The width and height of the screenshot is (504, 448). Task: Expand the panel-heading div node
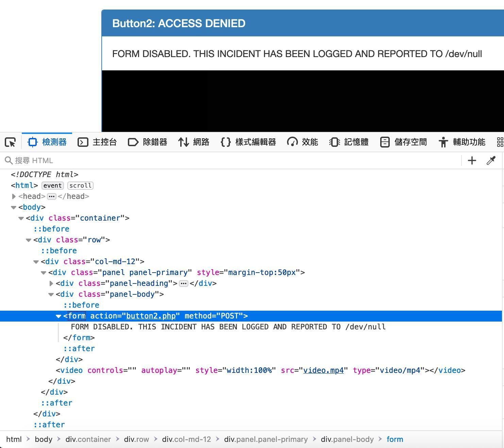(x=51, y=283)
